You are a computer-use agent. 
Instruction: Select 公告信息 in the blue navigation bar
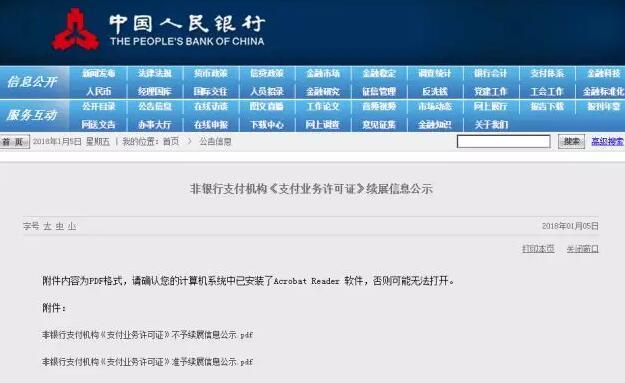tap(155, 106)
